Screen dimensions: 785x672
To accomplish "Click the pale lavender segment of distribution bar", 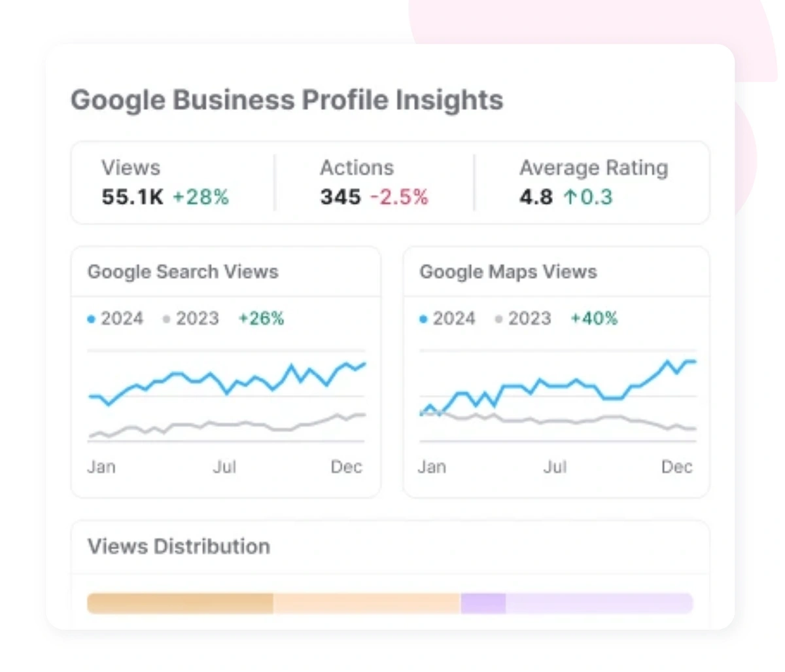I will pos(599,603).
